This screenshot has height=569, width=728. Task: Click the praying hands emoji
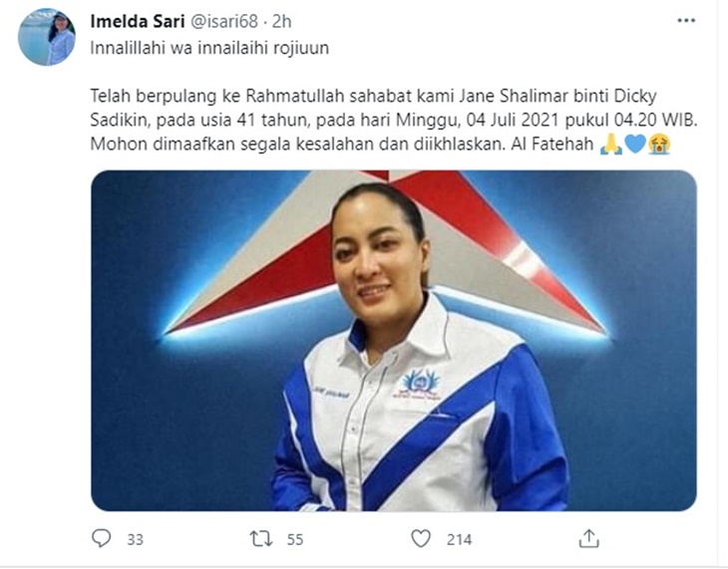point(611,143)
